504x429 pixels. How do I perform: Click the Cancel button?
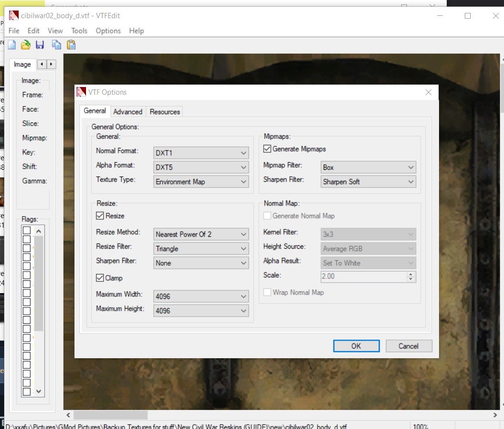point(408,346)
